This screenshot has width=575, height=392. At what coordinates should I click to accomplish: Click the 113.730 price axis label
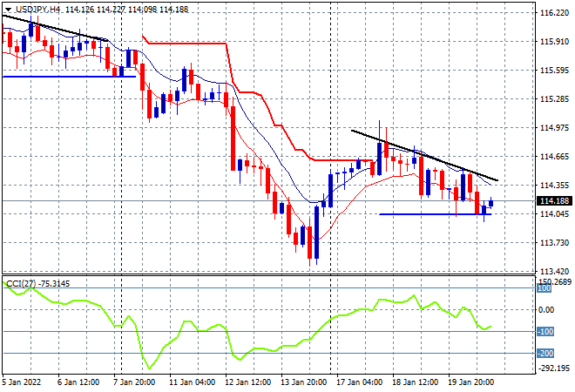[x=554, y=243]
